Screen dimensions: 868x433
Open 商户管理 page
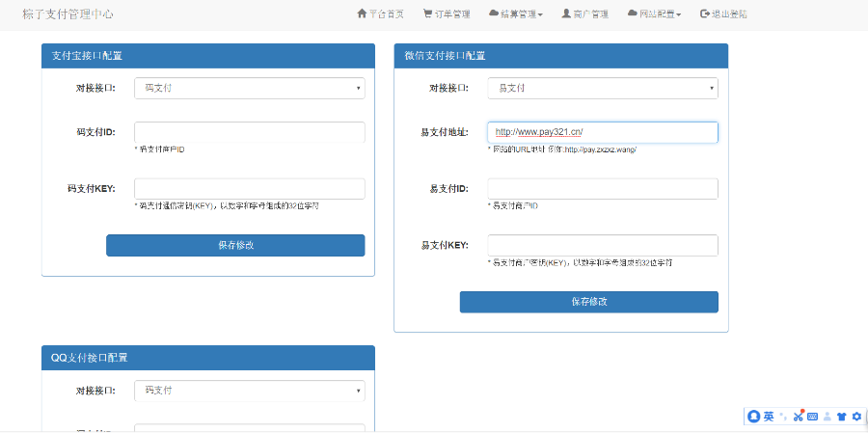(x=585, y=14)
